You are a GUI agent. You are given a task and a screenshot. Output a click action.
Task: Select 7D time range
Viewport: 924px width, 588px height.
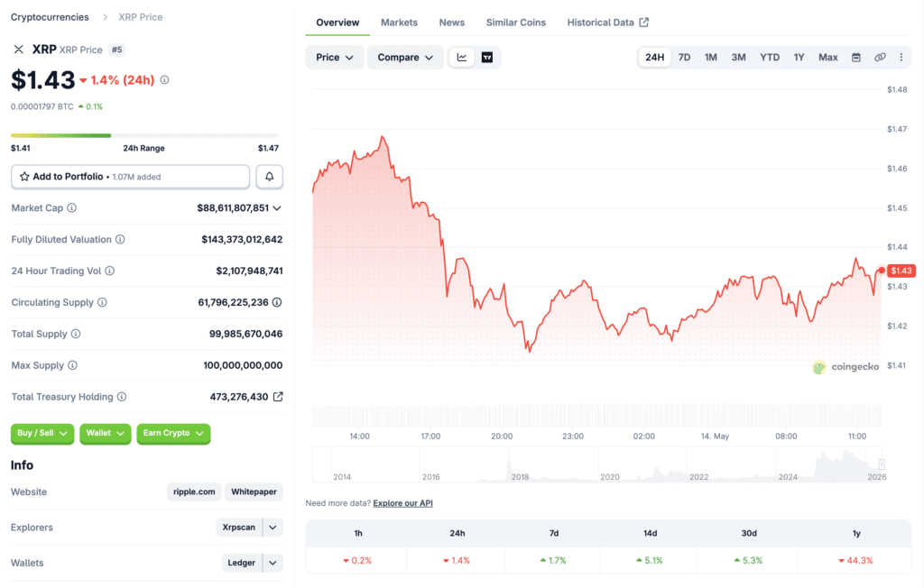coord(684,57)
